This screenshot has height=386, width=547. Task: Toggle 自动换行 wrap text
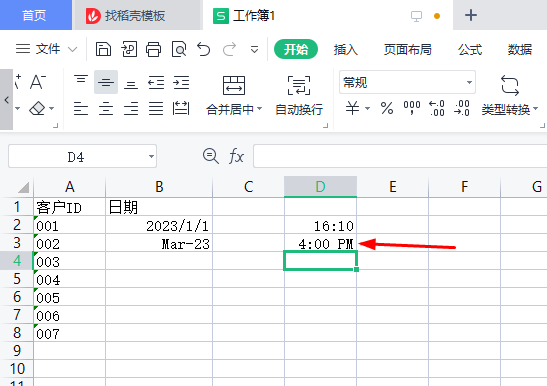(299, 95)
